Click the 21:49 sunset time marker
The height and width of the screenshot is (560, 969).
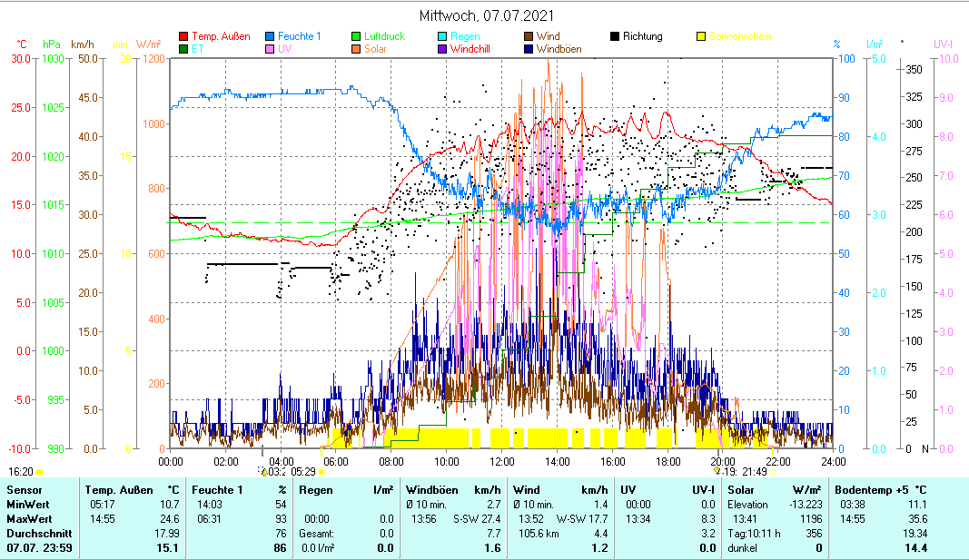pos(756,471)
